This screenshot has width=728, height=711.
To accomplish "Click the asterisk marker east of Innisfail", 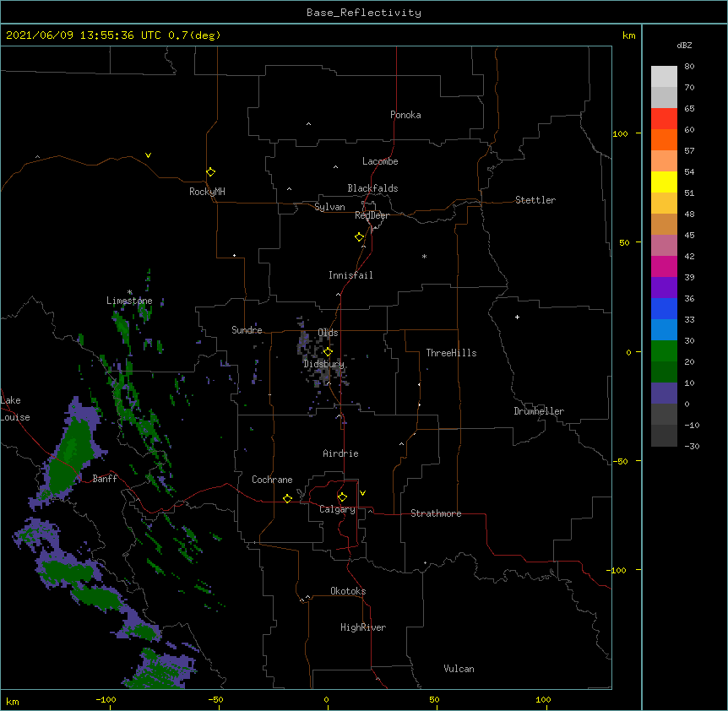I will tap(424, 256).
